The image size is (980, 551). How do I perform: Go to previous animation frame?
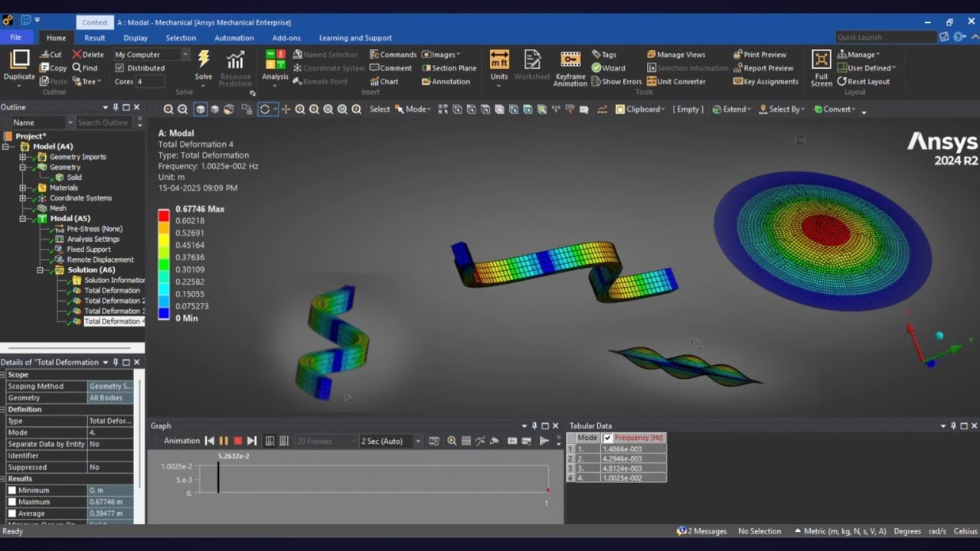coord(209,441)
